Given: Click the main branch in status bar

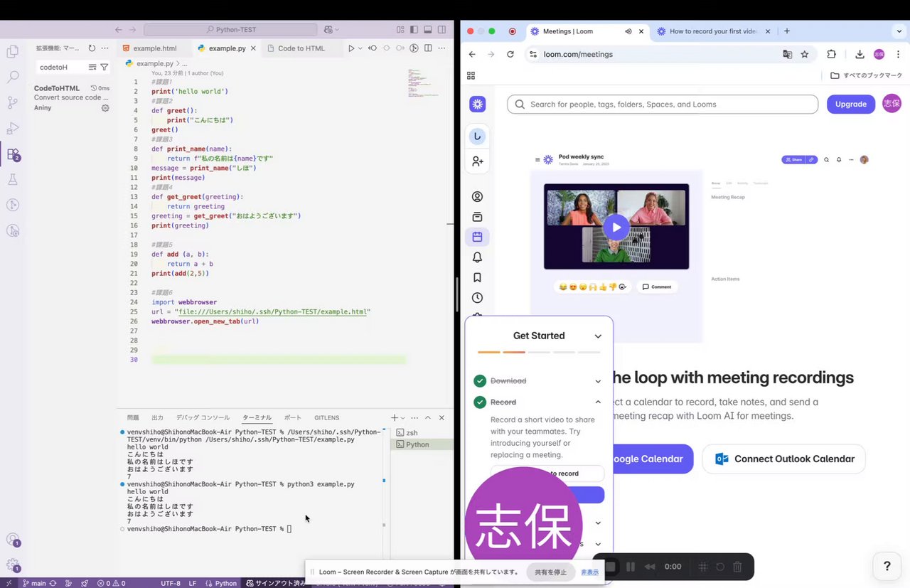Looking at the screenshot, I should tap(34, 583).
